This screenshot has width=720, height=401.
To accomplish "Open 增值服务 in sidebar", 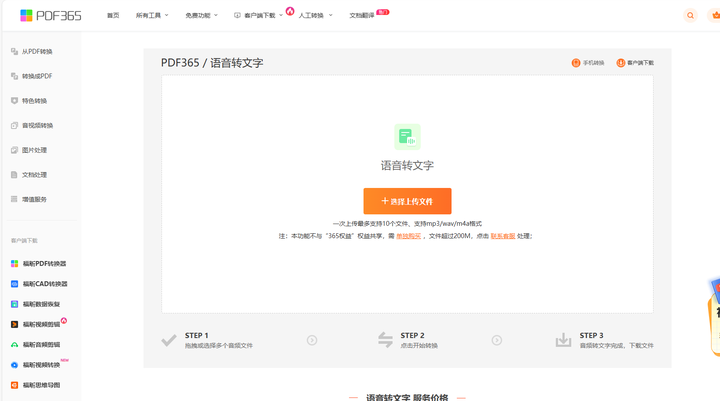I will [x=34, y=199].
